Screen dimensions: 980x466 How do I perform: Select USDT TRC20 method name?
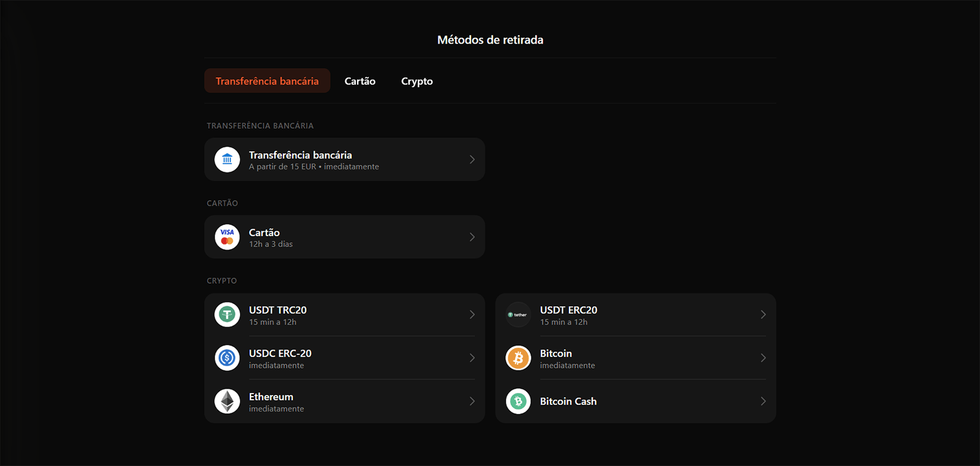pos(277,310)
